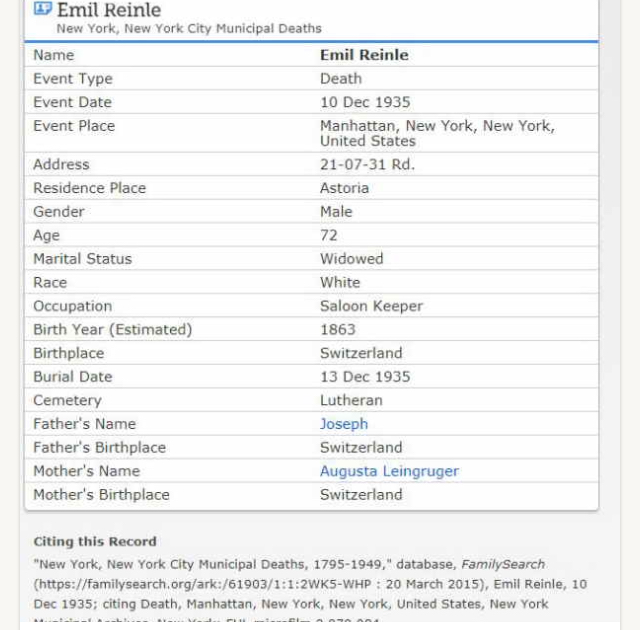
Task: Click the Emil Reinle page heading
Action: click(111, 10)
